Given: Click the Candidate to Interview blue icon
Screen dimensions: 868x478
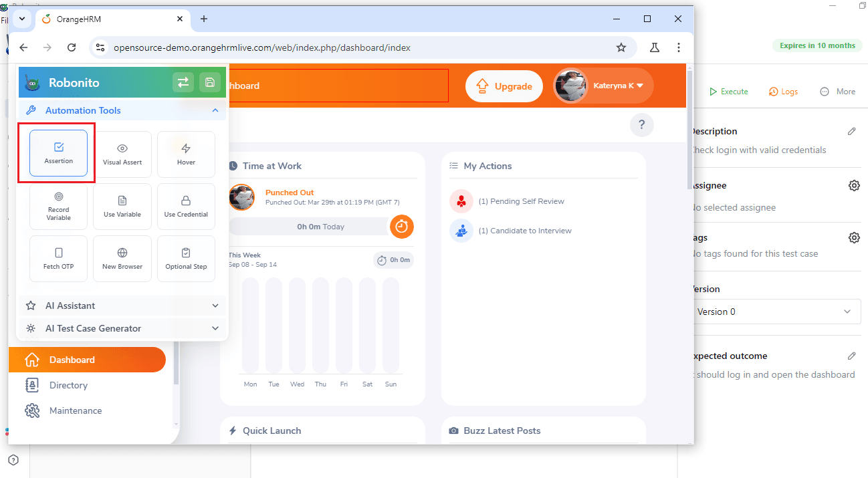Looking at the screenshot, I should click(x=461, y=231).
